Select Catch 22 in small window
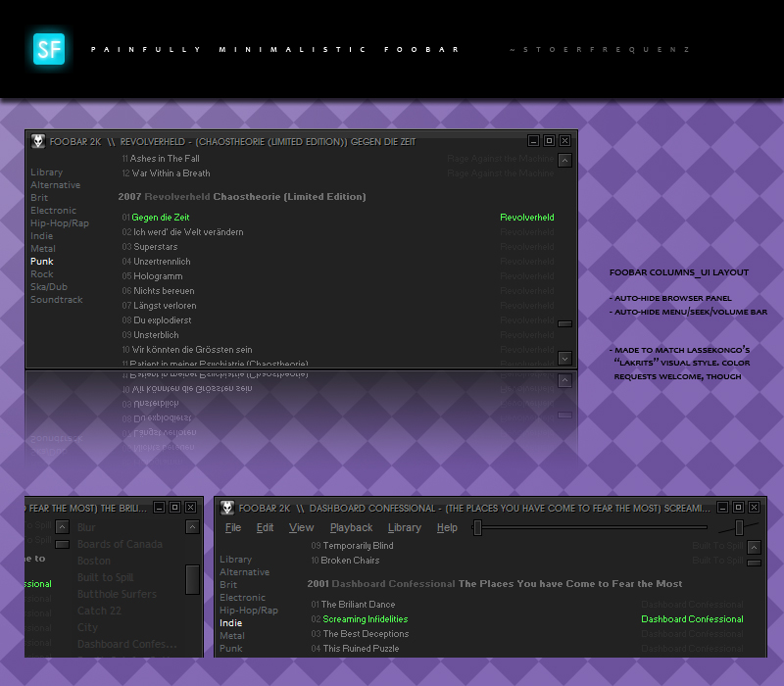 pos(100,611)
